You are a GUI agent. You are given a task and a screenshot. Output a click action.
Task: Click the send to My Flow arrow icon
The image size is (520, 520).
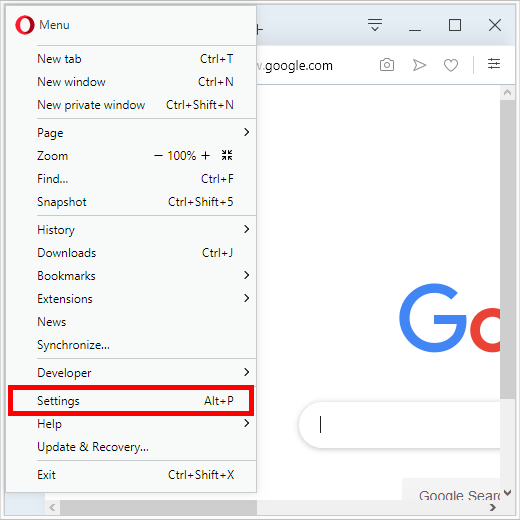419,65
